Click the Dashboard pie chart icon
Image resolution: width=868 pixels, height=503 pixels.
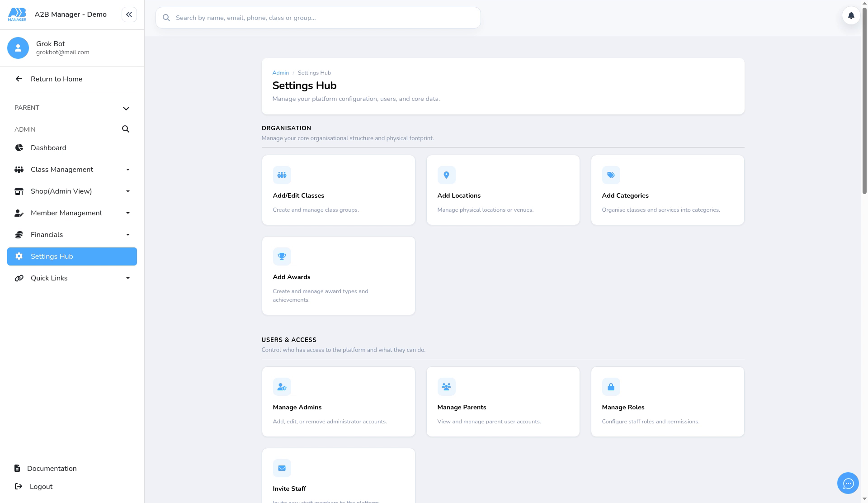(x=19, y=148)
